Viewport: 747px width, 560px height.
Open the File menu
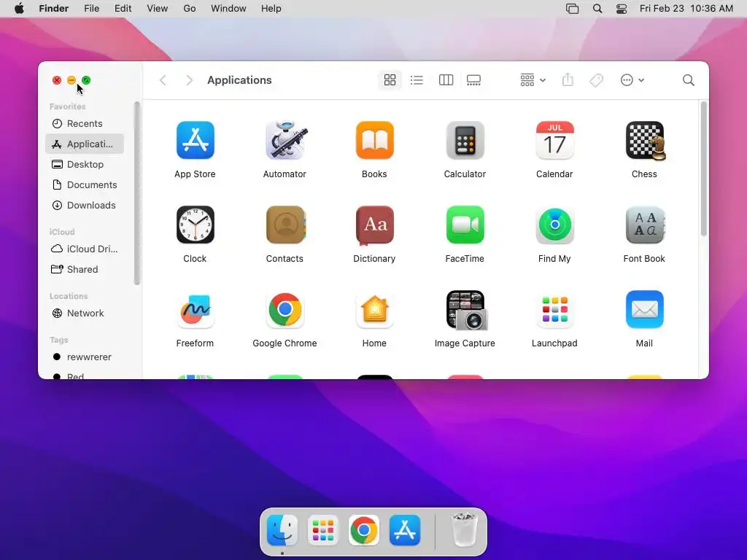[x=91, y=9]
